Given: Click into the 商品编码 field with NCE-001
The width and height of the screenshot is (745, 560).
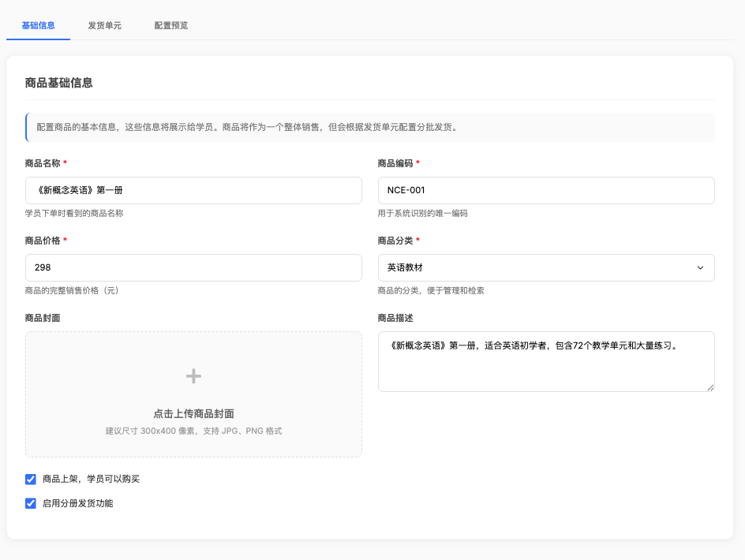Looking at the screenshot, I should [546, 191].
